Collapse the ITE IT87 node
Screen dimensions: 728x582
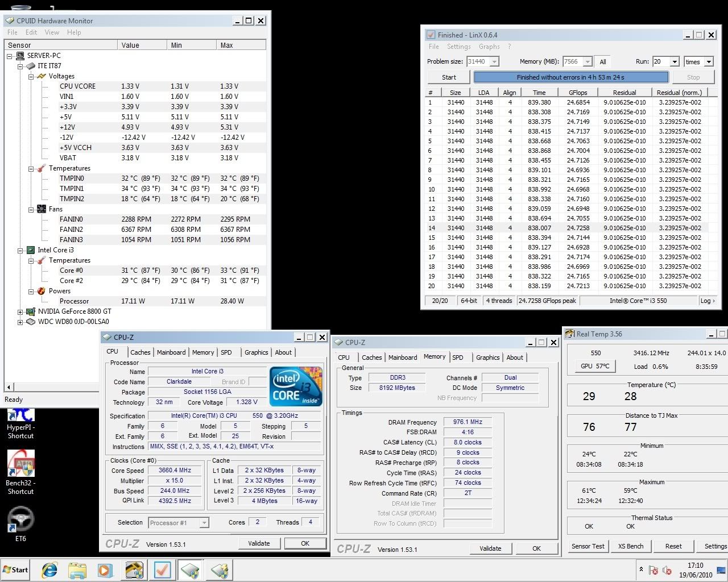(x=20, y=66)
